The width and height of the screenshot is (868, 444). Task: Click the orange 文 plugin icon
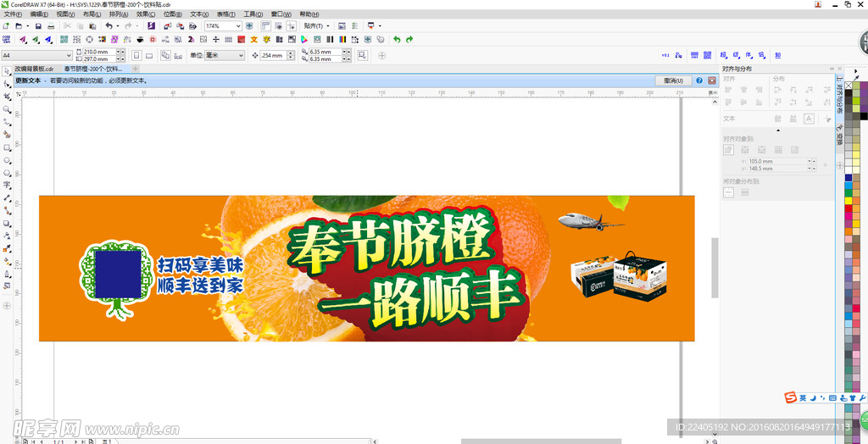click(x=254, y=39)
